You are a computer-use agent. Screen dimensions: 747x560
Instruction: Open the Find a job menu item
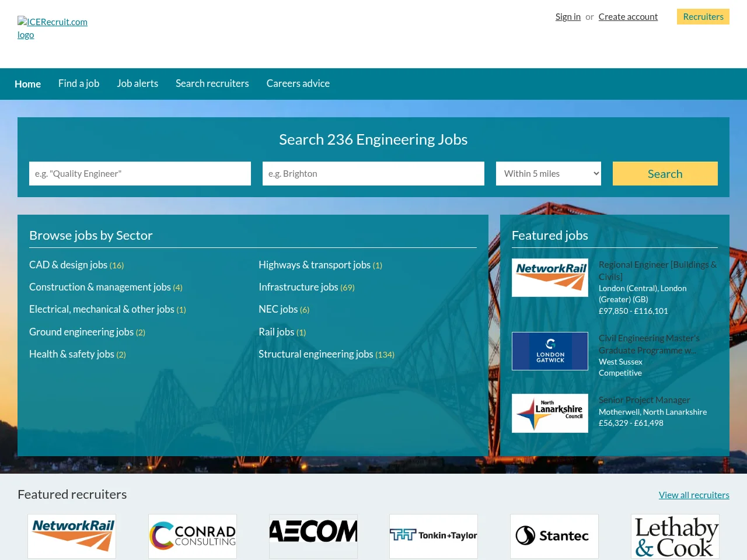coord(79,83)
